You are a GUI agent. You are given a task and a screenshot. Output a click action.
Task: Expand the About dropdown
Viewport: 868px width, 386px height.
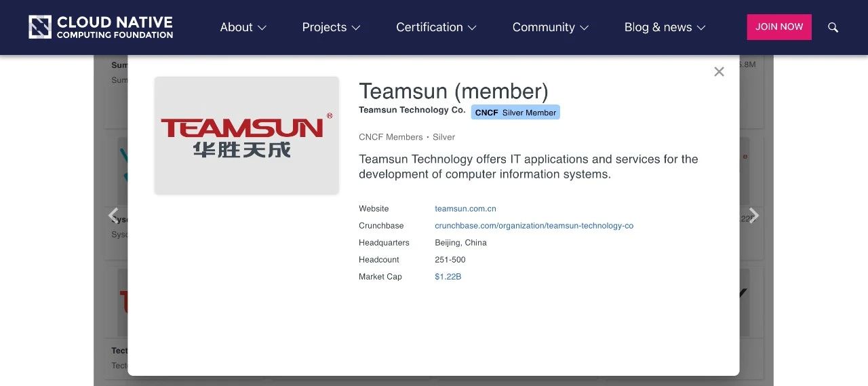(x=243, y=27)
